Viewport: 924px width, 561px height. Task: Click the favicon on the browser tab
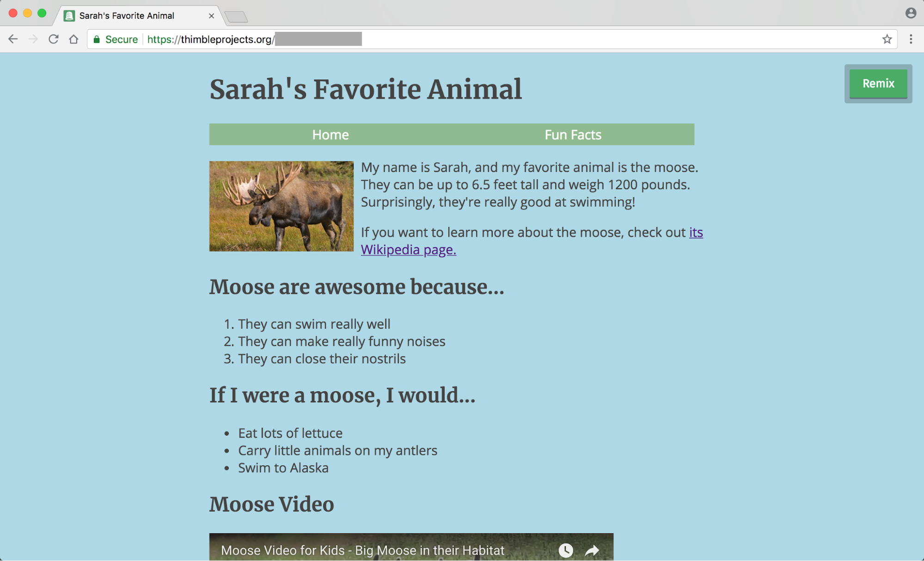[69, 15]
